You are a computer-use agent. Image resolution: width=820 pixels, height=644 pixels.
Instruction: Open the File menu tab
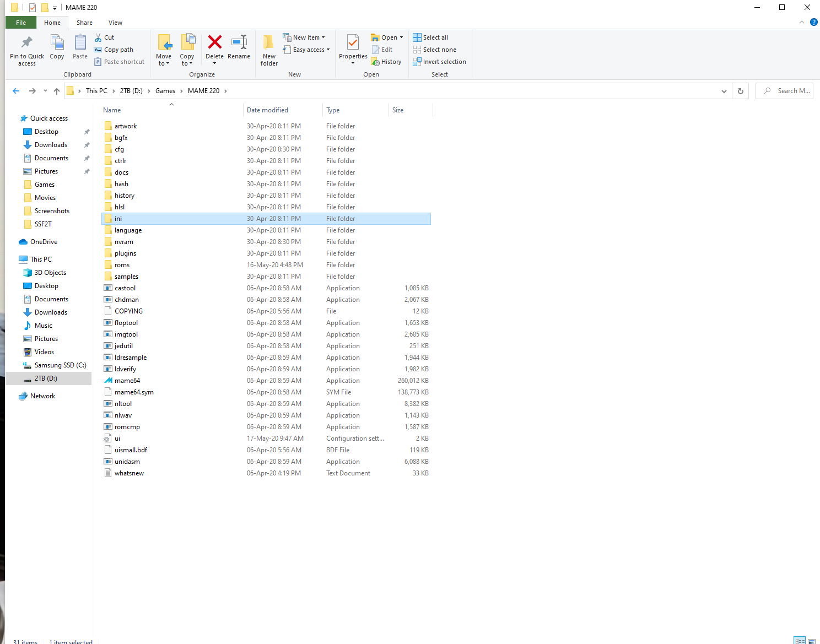coord(21,23)
